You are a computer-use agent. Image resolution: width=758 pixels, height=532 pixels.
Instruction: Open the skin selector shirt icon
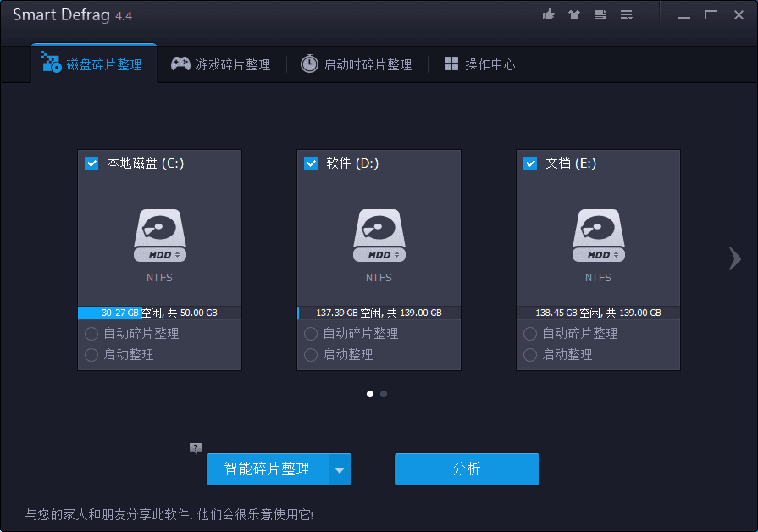coord(573,14)
